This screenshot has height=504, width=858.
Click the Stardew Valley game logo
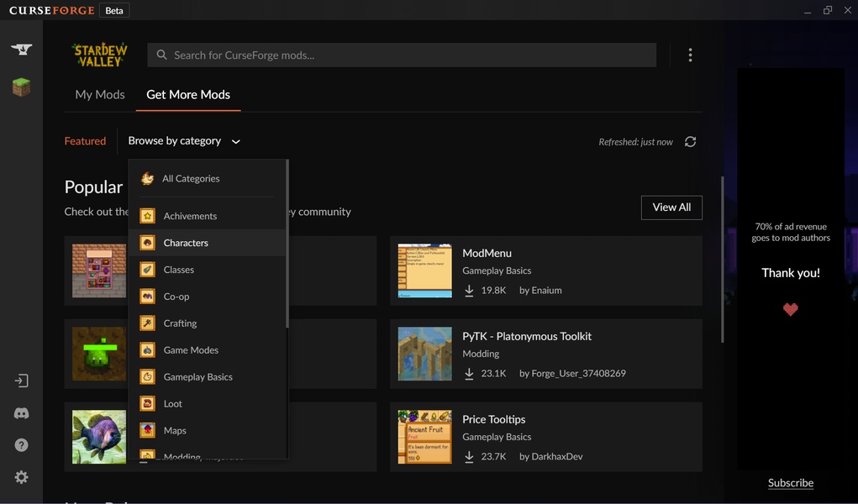click(99, 55)
